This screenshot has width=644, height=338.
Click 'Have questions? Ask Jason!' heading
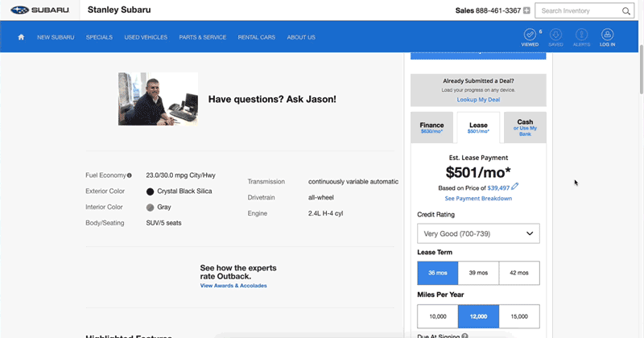click(x=272, y=99)
